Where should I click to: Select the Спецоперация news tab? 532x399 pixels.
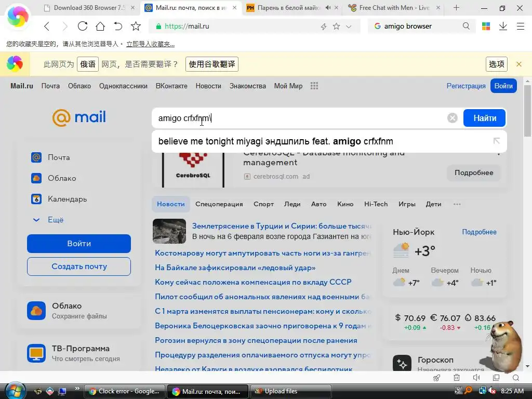219,204
